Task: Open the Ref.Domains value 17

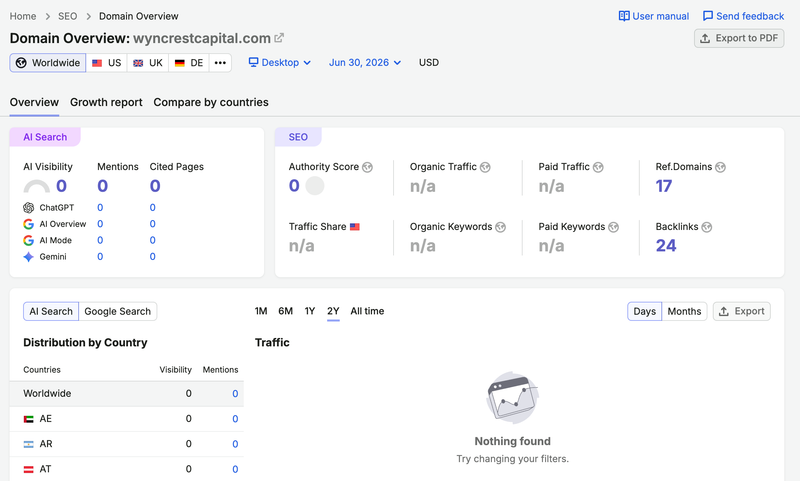Action: coord(664,186)
